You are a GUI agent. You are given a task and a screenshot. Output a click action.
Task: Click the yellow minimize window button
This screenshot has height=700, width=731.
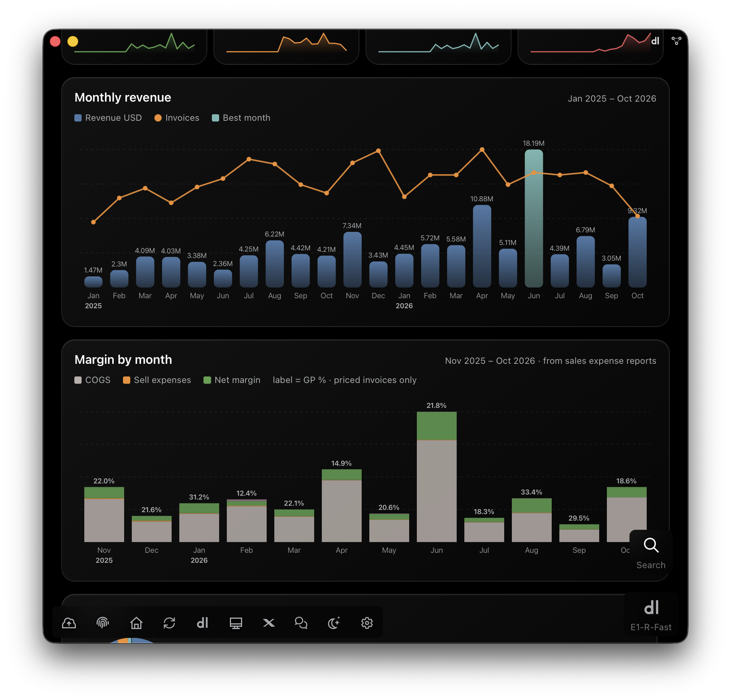pyautogui.click(x=73, y=41)
